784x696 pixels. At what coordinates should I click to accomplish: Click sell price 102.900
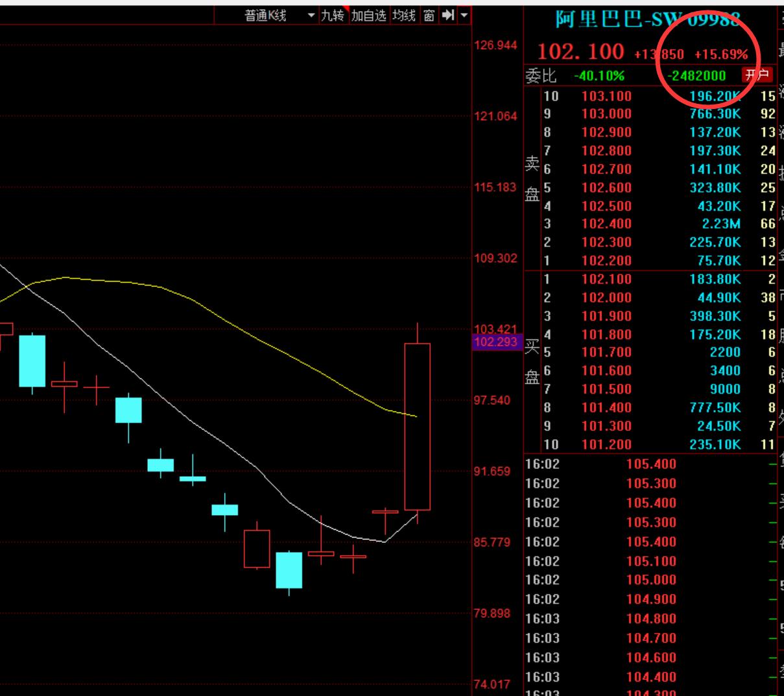click(606, 132)
